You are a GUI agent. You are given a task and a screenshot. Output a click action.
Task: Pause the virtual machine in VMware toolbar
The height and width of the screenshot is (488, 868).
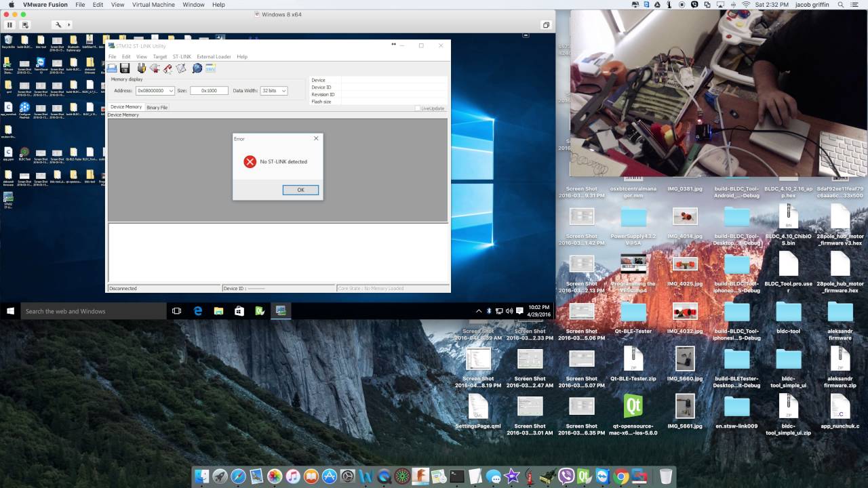pos(9,25)
